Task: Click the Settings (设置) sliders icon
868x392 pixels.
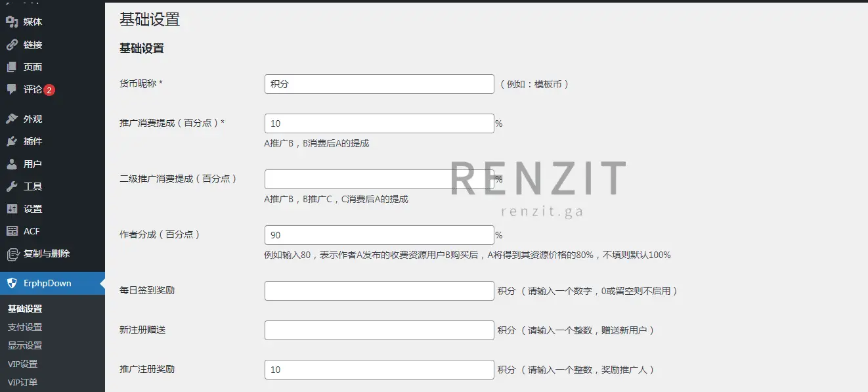Action: click(11, 209)
